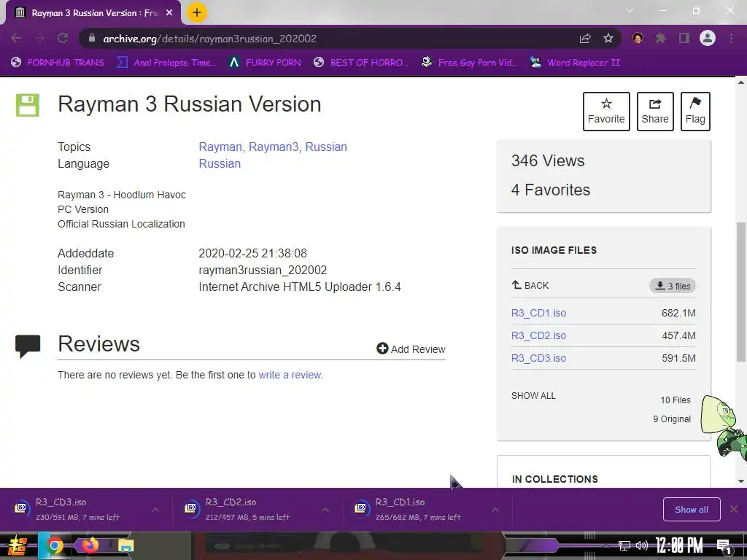Image resolution: width=747 pixels, height=560 pixels.
Task: Open the notification center icon
Action: click(x=724, y=546)
